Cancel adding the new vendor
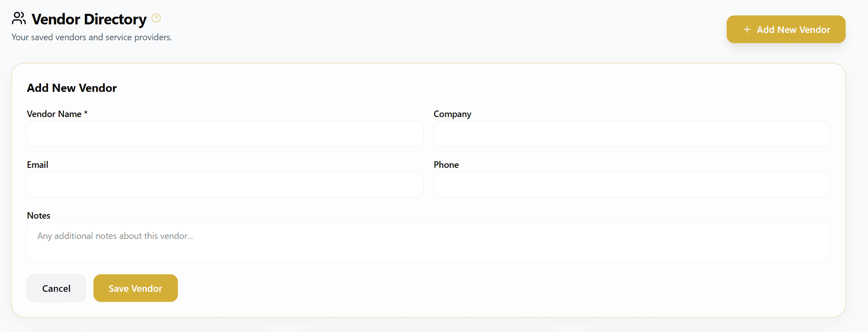The width and height of the screenshot is (868, 332). [56, 288]
